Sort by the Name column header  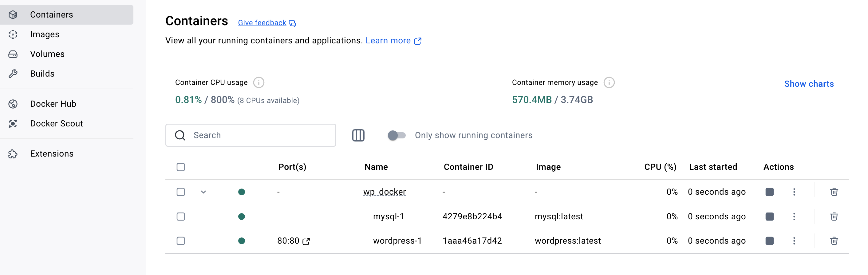coord(376,167)
